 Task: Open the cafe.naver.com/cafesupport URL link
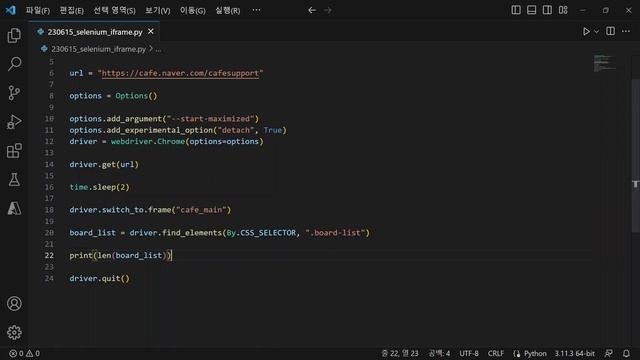(x=180, y=73)
